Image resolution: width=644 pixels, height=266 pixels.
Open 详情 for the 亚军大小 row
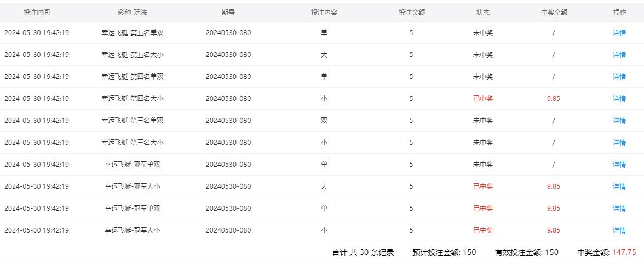(x=619, y=186)
